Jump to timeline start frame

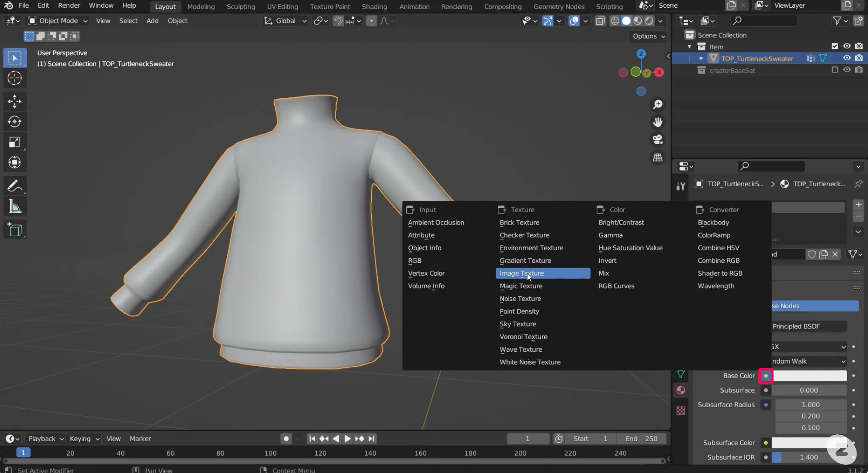pyautogui.click(x=312, y=439)
